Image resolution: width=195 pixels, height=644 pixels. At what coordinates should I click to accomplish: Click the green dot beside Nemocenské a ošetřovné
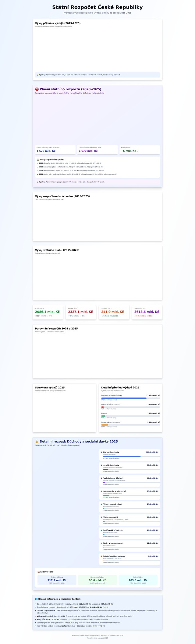pos(101,491)
